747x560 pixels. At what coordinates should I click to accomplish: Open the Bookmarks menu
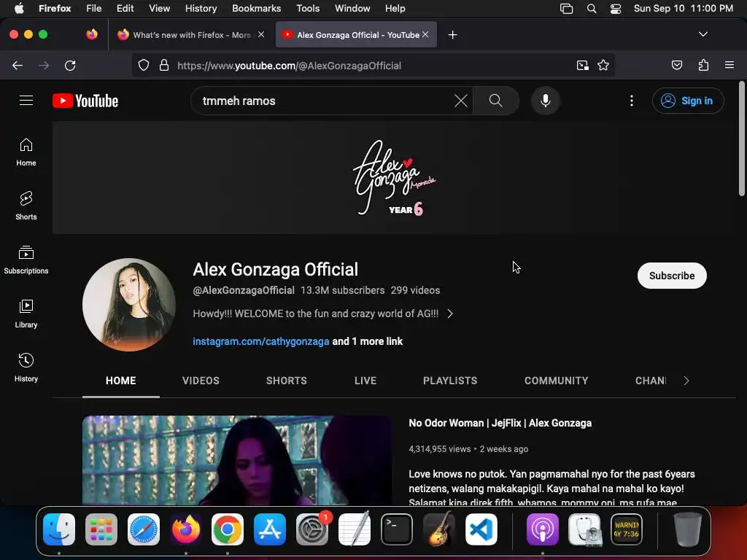point(256,8)
